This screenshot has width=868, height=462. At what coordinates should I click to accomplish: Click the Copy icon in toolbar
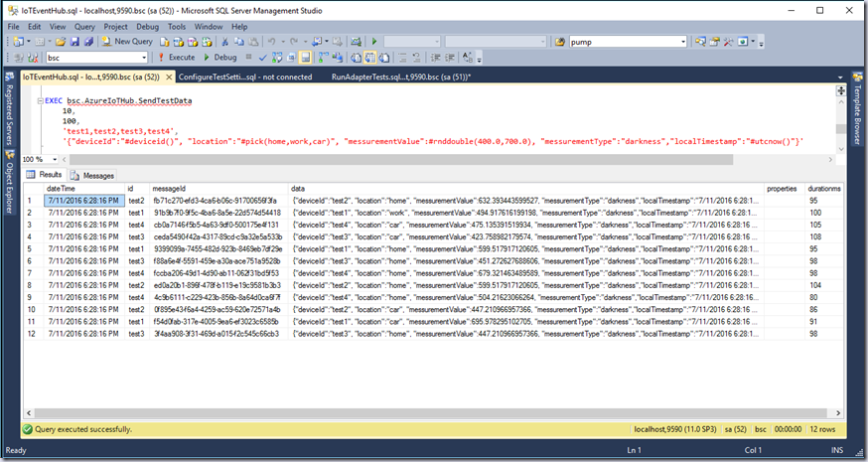pyautogui.click(x=239, y=42)
